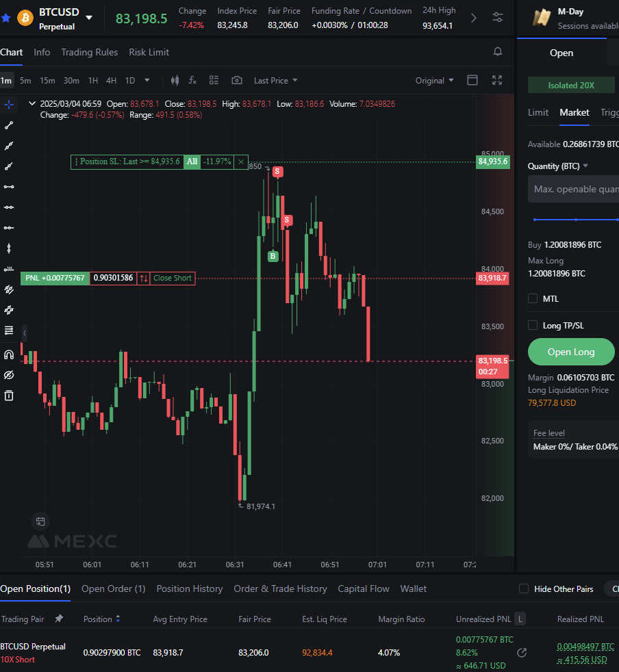Switch to the Capital Flow tab
Viewport: 619px width, 672px height.
click(364, 589)
